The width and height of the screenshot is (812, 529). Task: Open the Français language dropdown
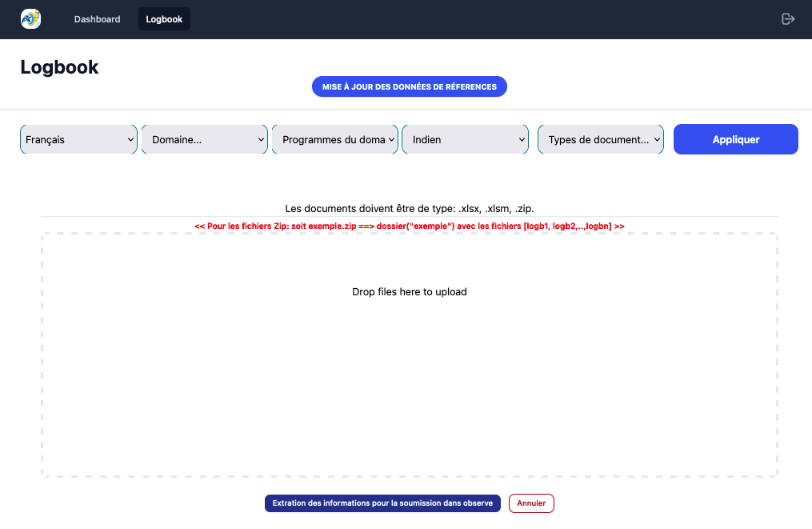(78, 139)
